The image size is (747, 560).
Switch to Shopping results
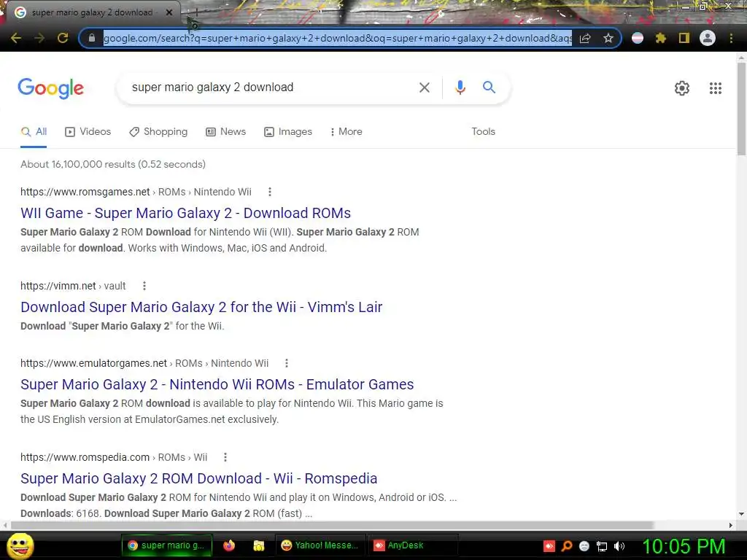point(158,132)
